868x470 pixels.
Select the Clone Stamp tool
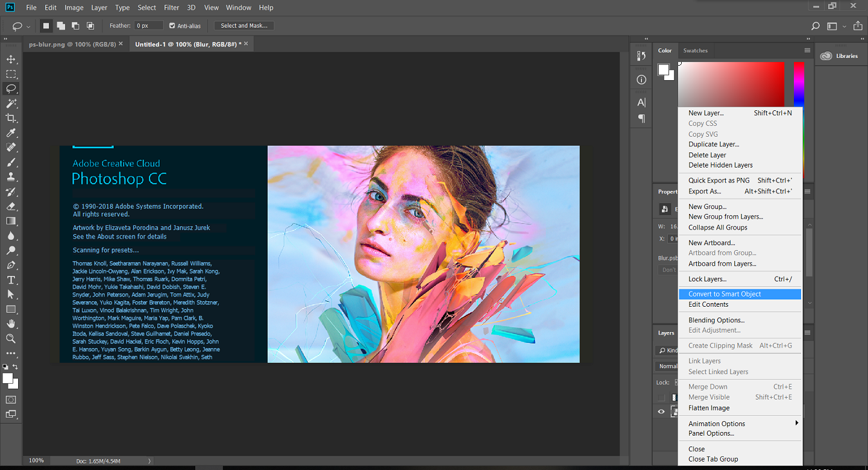pos(11,177)
